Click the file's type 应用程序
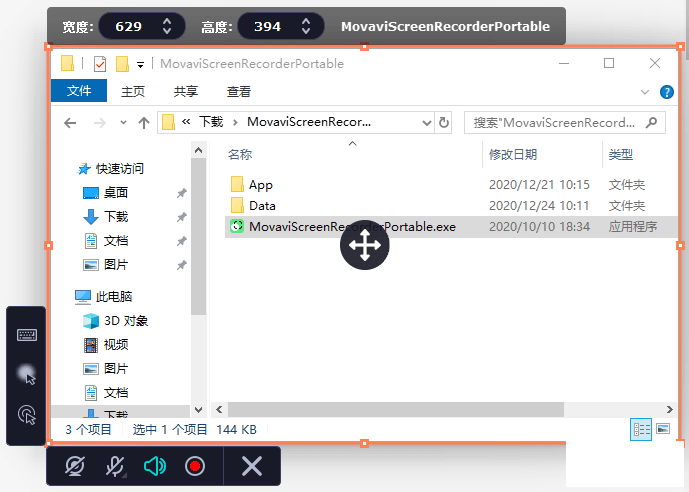 click(633, 227)
